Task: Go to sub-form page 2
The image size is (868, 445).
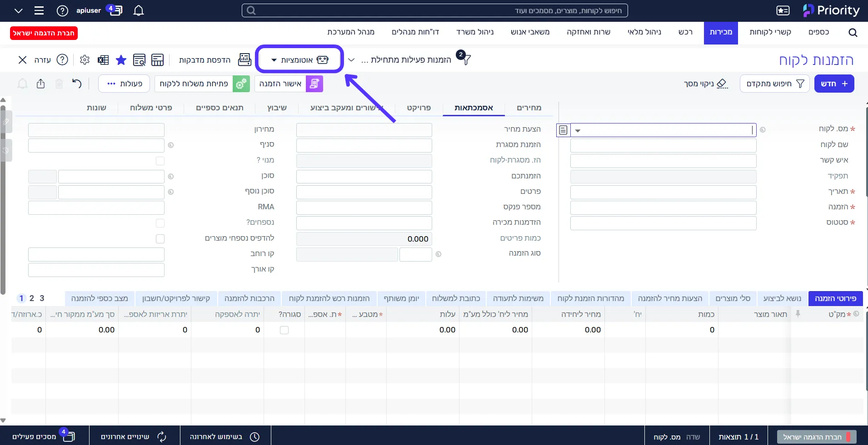Action: click(x=32, y=298)
